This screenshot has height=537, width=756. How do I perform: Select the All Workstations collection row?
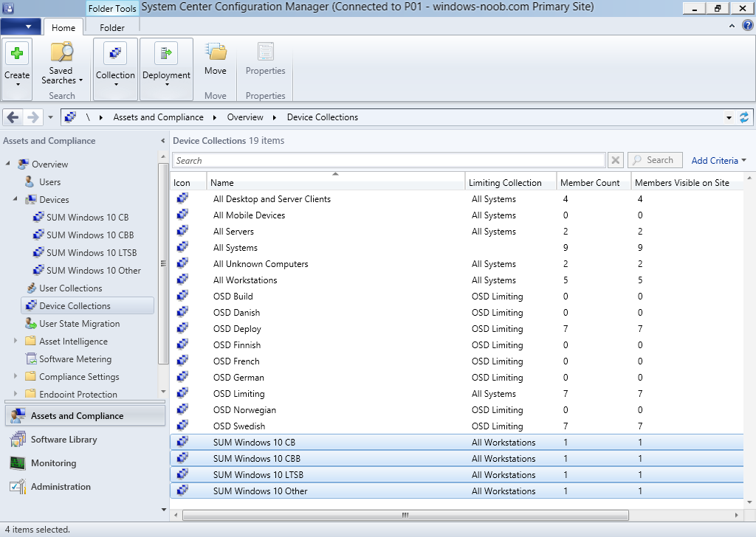point(456,280)
